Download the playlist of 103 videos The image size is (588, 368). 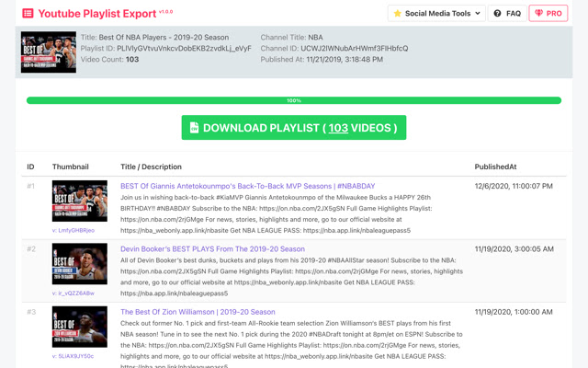click(294, 127)
